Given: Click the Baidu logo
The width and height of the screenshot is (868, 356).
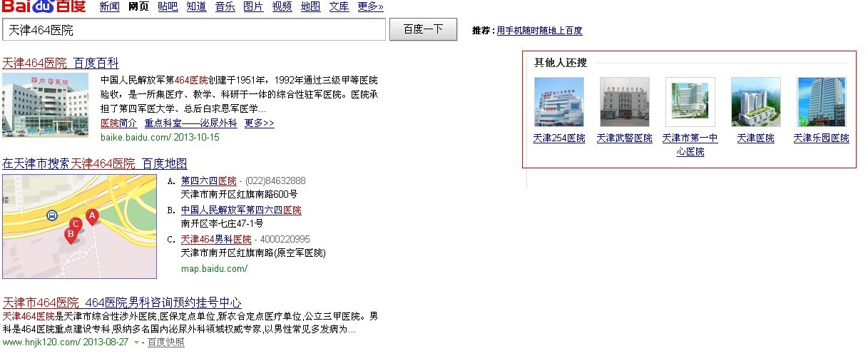Looking at the screenshot, I should pyautogui.click(x=43, y=7).
